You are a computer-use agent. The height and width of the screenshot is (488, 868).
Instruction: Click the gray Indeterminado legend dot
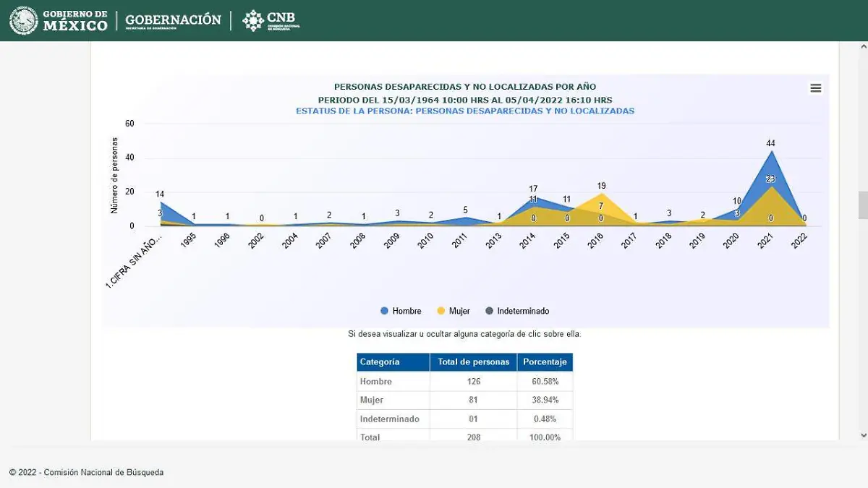pyautogui.click(x=489, y=311)
